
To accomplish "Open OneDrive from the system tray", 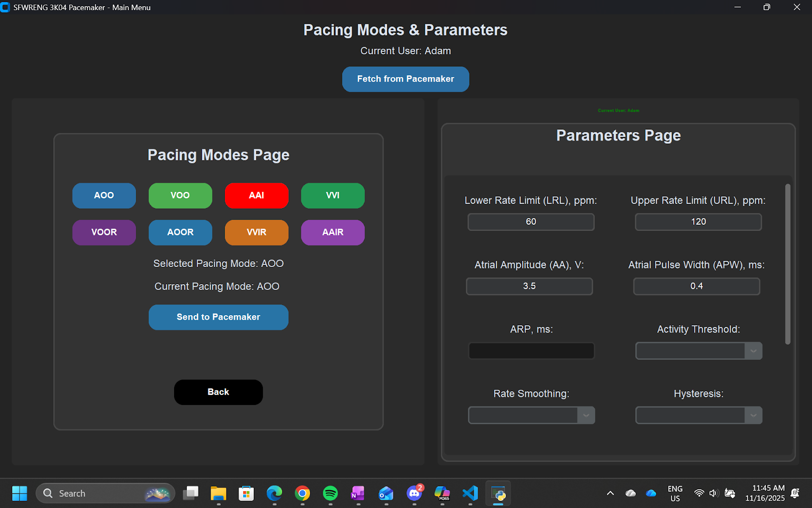I will coord(651,493).
